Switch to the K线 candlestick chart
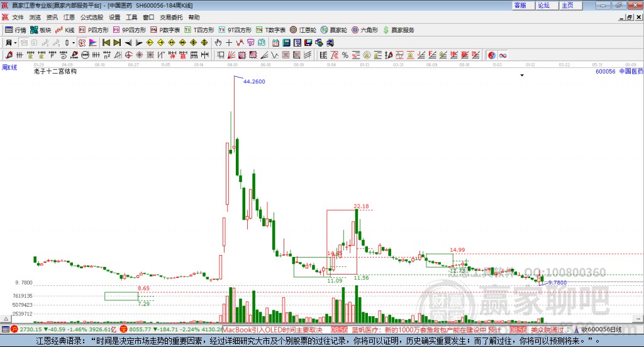The image size is (644, 347). click(x=65, y=30)
